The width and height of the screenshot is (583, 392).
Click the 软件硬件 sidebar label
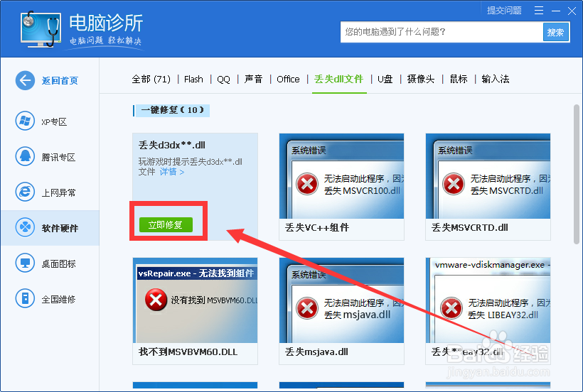click(x=60, y=228)
